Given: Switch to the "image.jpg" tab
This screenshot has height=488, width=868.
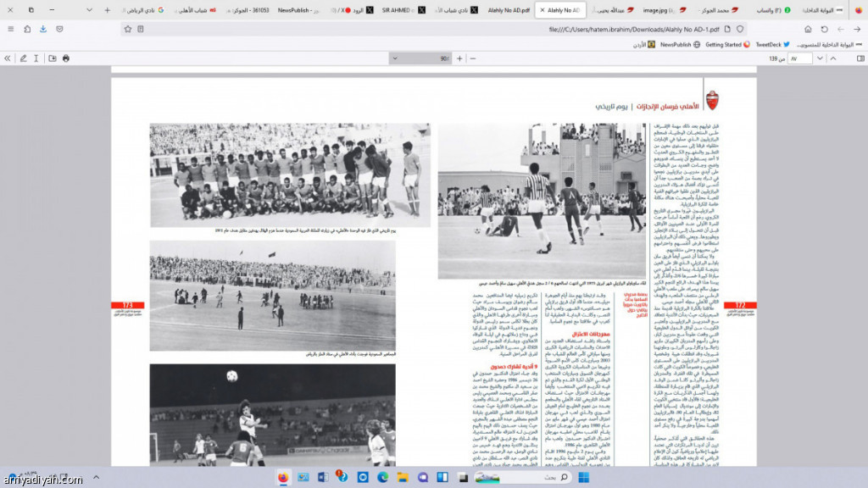Looking at the screenshot, I should point(659,10).
